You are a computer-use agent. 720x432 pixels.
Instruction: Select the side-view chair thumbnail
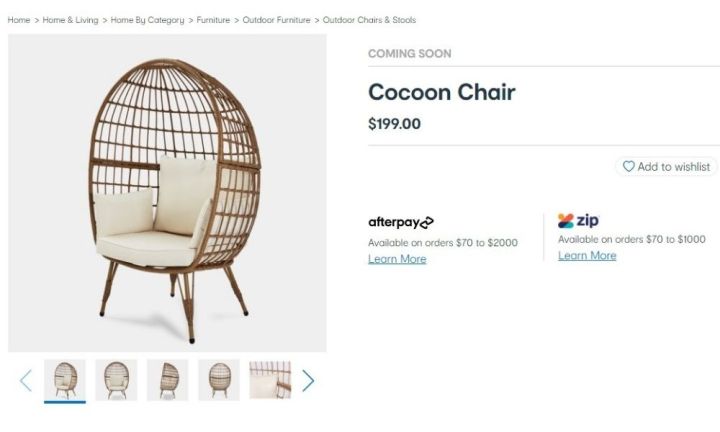click(168, 380)
